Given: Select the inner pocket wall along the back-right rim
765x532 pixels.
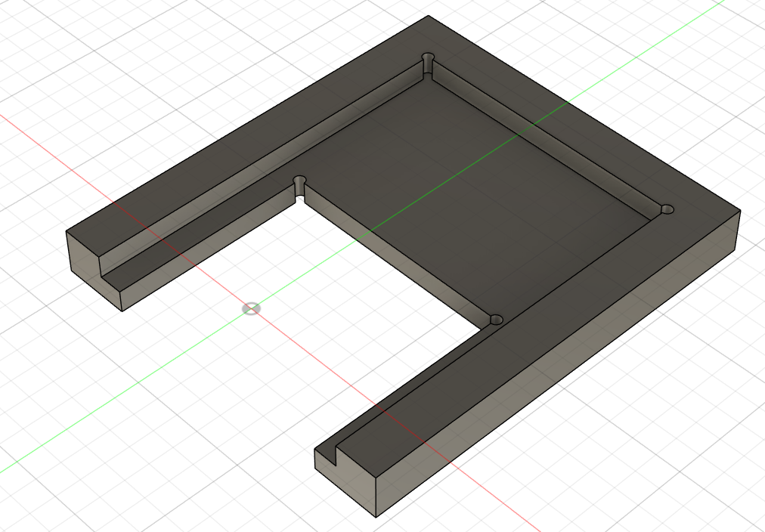Looking at the screenshot, I should click(x=544, y=137).
